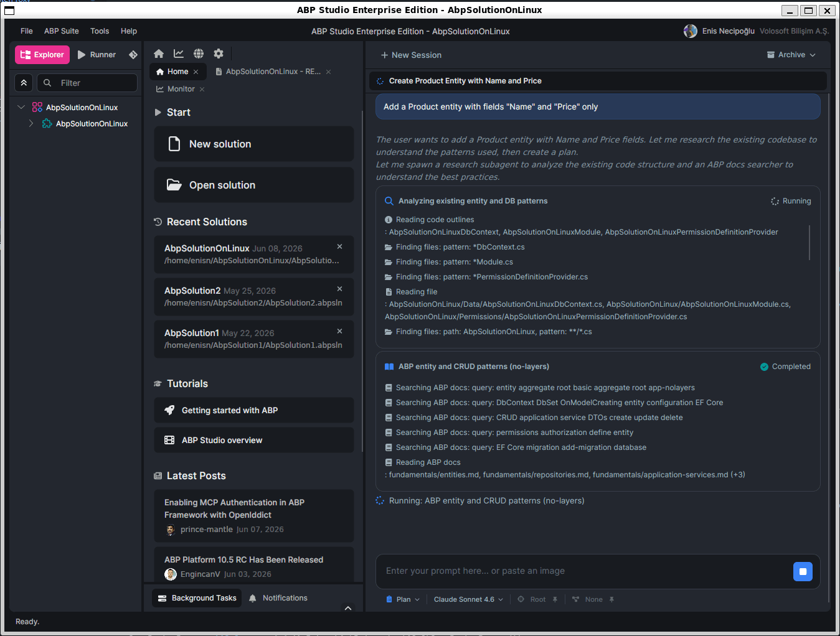Open the Claude Sonnet 4.6 model dropdown
Viewport: 840px width, 636px height.
[x=468, y=599]
